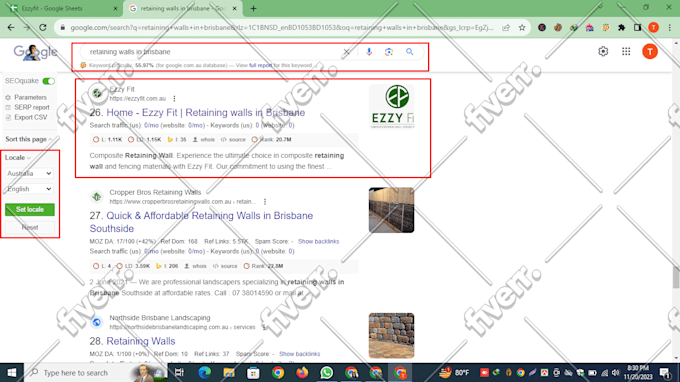Click the page vertical scrollbar thumb
The width and height of the screenshot is (680, 382).
coord(676,278)
